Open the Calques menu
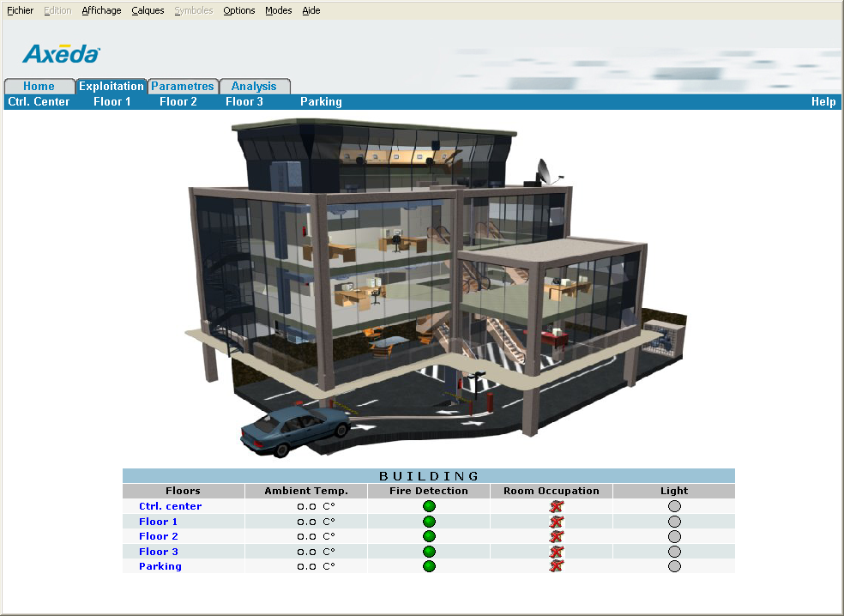Viewport: 844px width, 616px height. [x=148, y=10]
